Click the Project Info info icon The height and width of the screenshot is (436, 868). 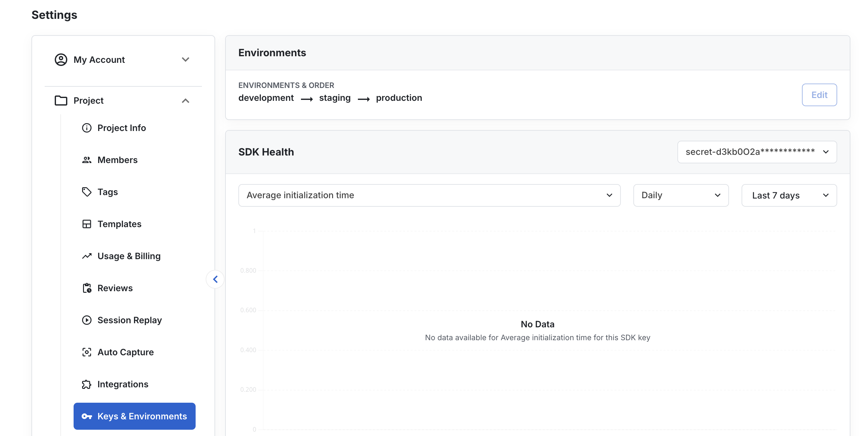[x=87, y=128]
